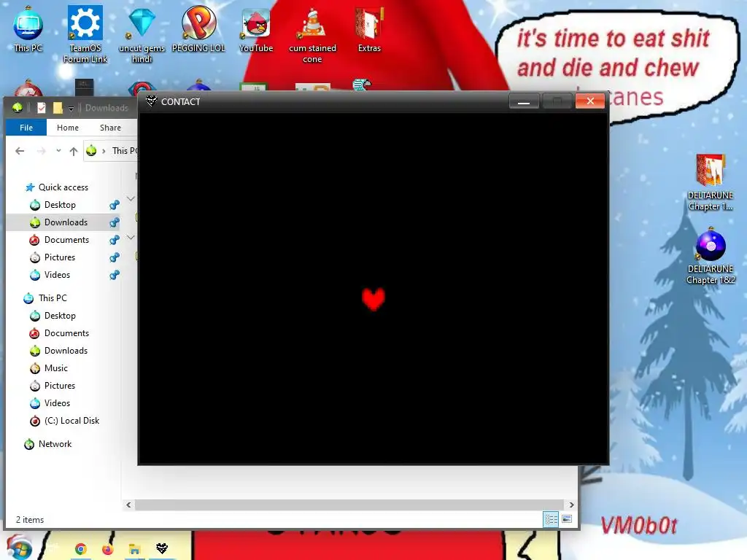Open File Explorer from the taskbar

pyautogui.click(x=134, y=549)
